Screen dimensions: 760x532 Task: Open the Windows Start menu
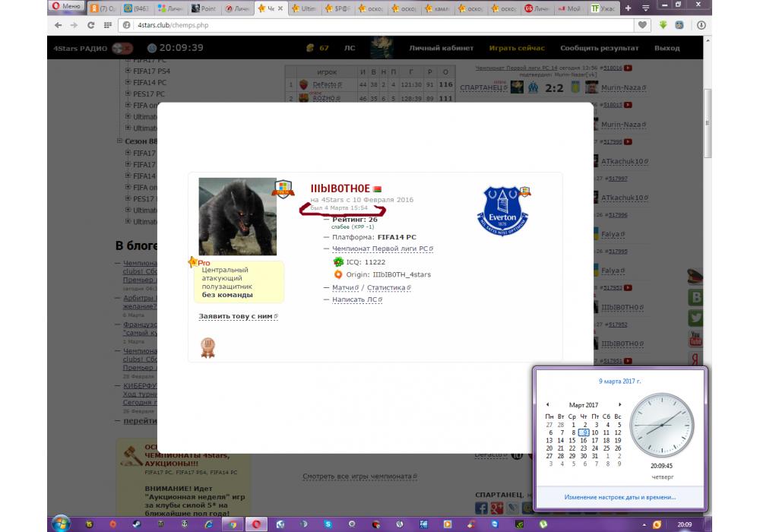click(61, 524)
